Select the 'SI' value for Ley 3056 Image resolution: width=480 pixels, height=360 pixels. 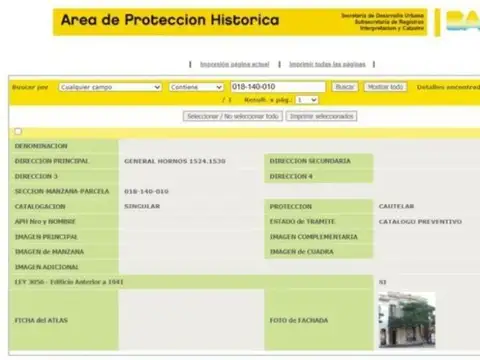(382, 282)
